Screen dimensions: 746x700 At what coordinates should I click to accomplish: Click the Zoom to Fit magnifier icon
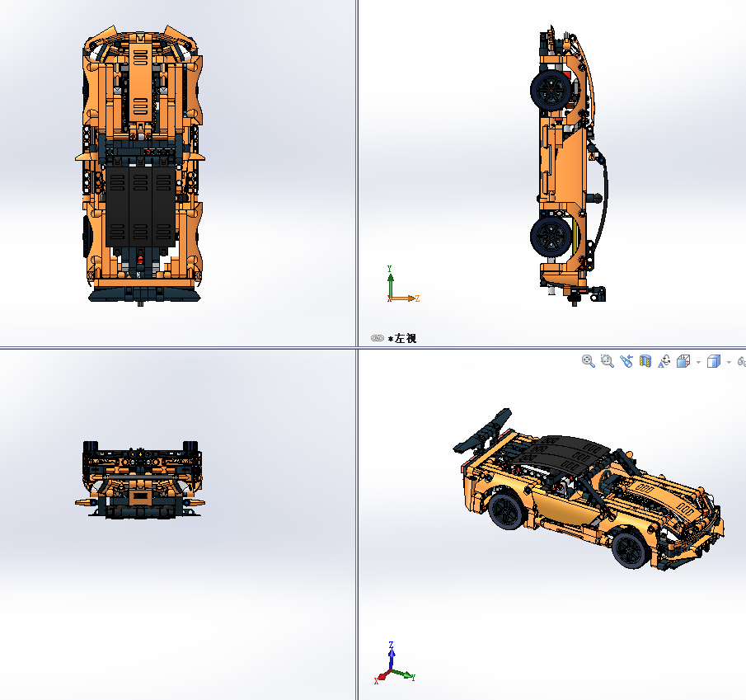point(588,361)
